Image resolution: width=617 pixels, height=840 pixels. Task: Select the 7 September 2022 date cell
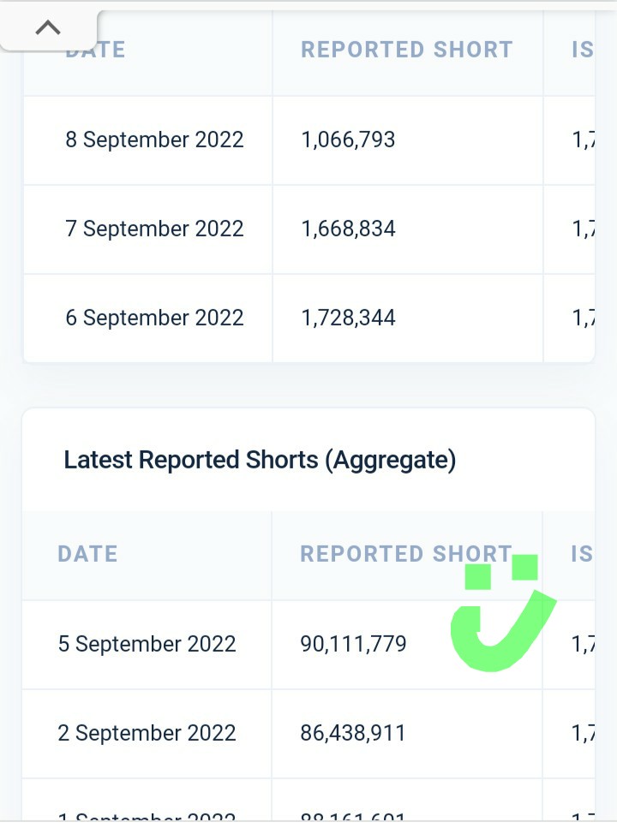[154, 229]
